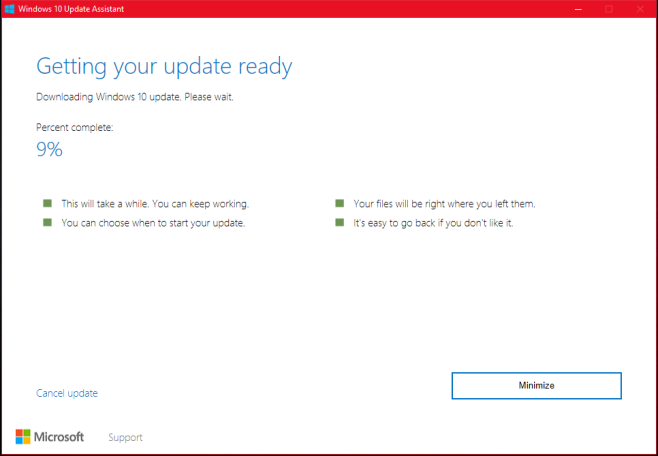Click "Your files will be right where" text
Image resolution: width=658 pixels, height=456 pixels.
click(444, 204)
